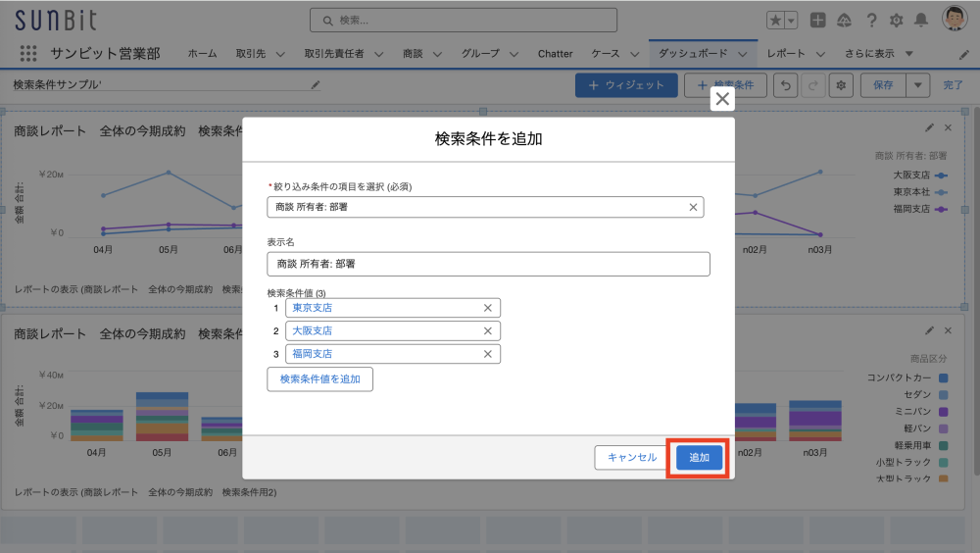Go to the ホーム tab
Viewport: 980px width, 553px height.
pyautogui.click(x=202, y=54)
